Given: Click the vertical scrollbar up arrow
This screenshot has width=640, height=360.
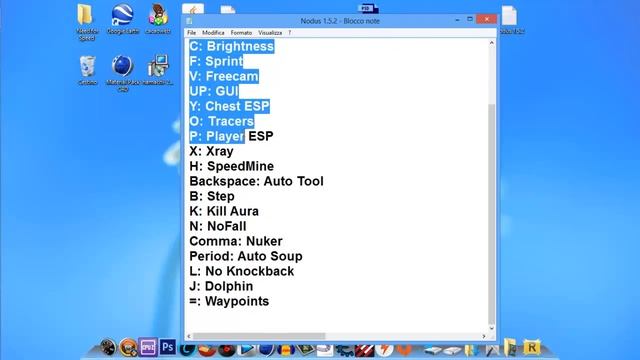Looking at the screenshot, I should [491, 43].
